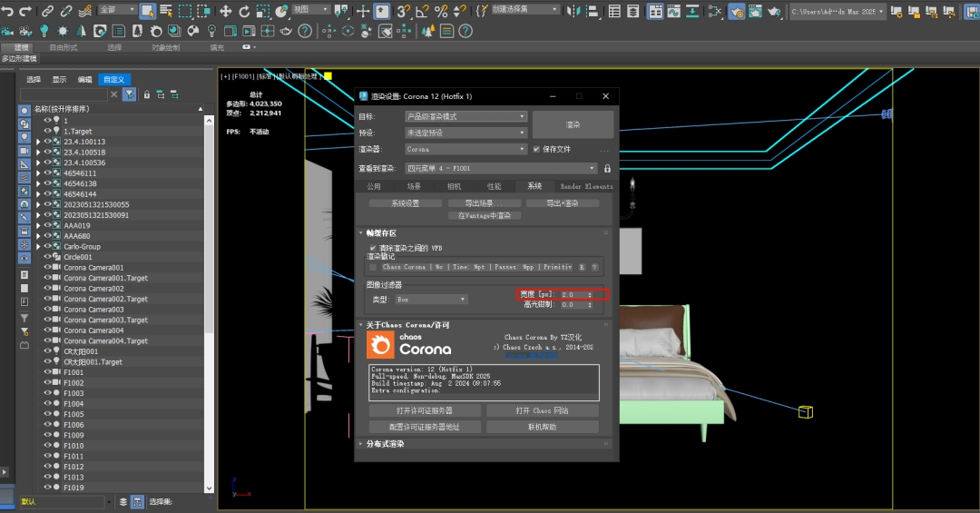Hide Carlo-Group via its eye icon
This screenshot has height=513, width=980.
[47, 246]
